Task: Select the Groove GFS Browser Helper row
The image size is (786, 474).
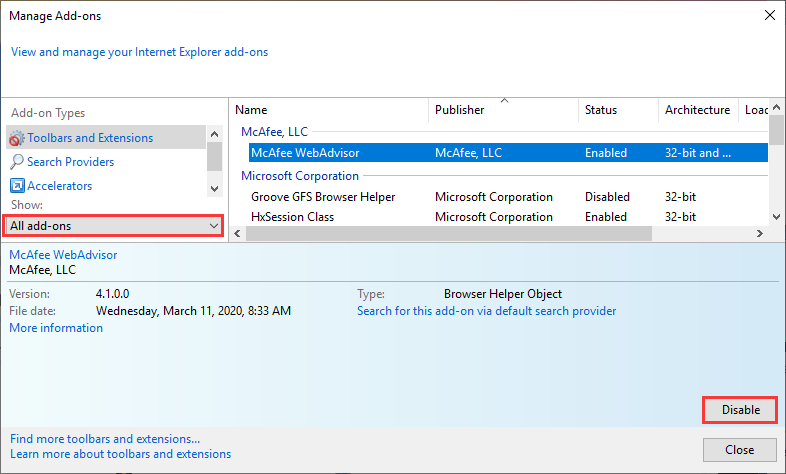Action: point(508,197)
